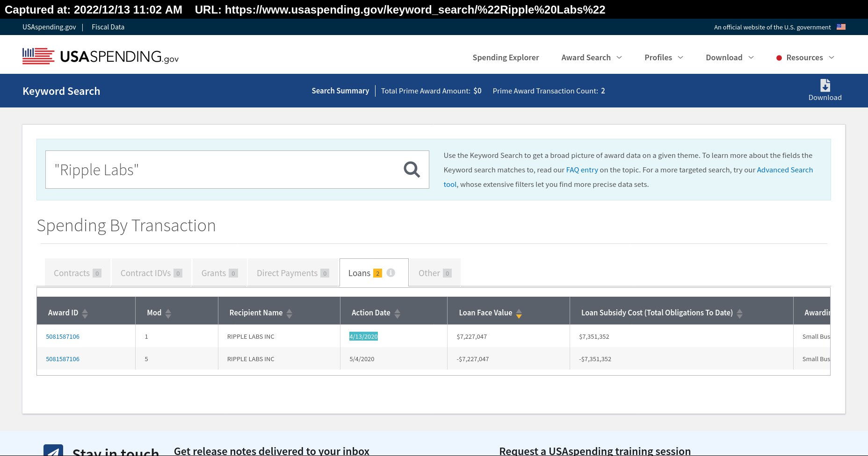Switch to the Contract IDVs tab

pyautogui.click(x=152, y=272)
